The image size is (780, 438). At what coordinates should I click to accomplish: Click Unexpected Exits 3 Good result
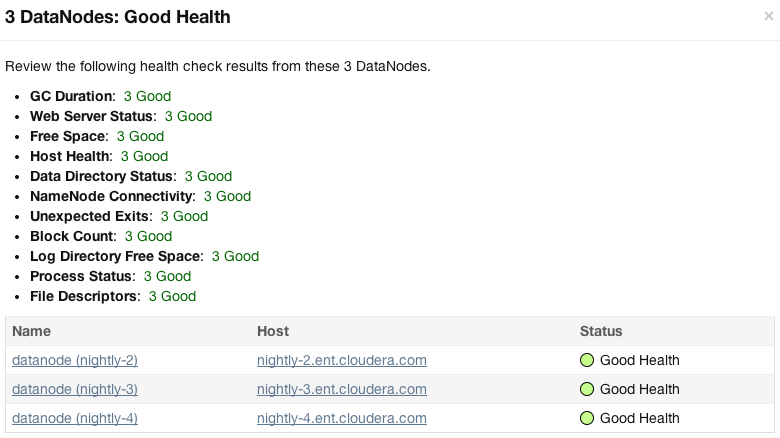tap(184, 216)
